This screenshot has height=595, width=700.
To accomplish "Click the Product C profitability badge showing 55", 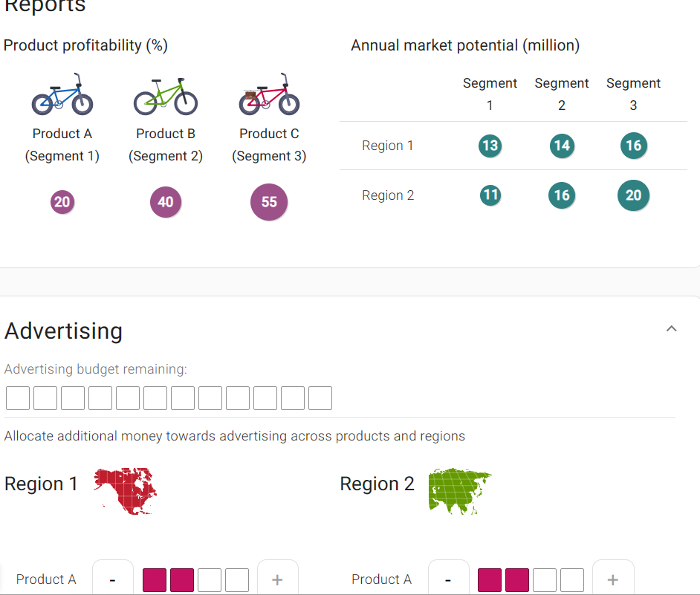I will (269, 201).
